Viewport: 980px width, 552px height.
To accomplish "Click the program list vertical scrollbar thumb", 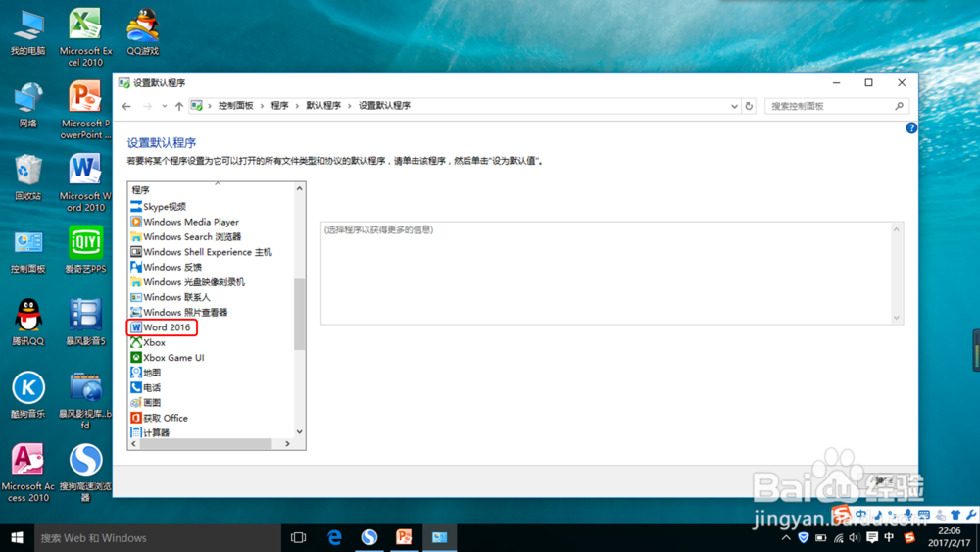I will pyautogui.click(x=299, y=315).
